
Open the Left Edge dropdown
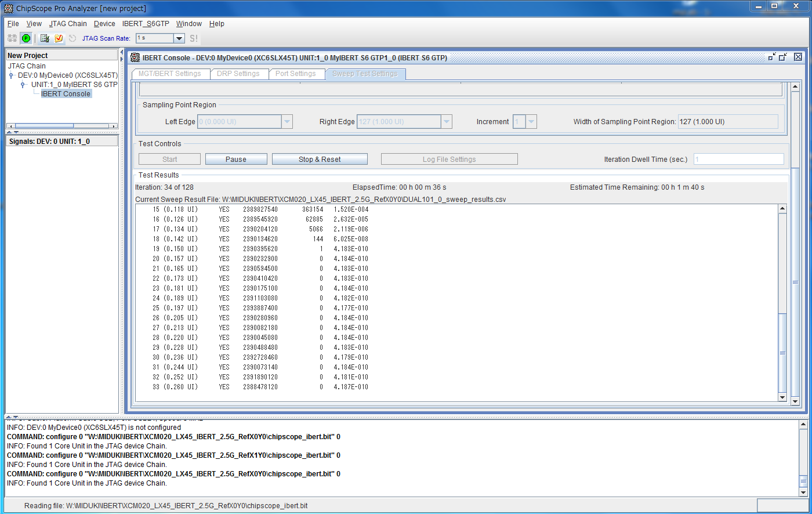click(x=287, y=122)
